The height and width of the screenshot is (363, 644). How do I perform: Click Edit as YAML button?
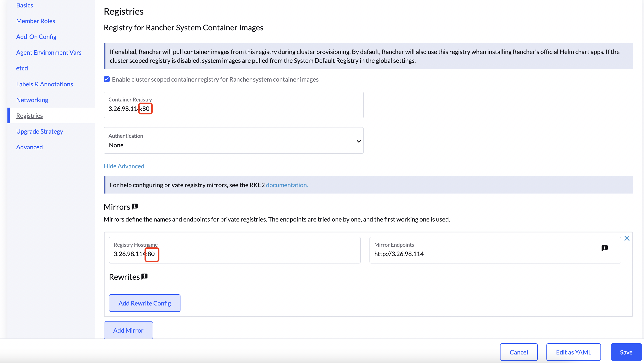point(574,352)
